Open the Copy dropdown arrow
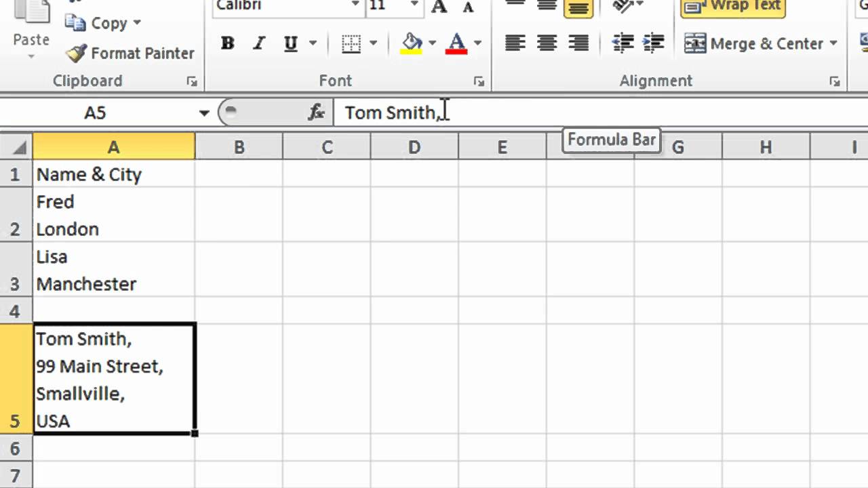 (x=137, y=23)
